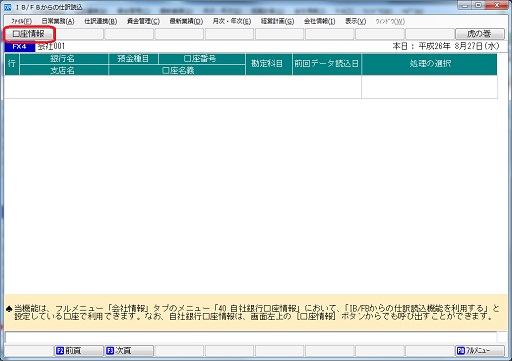Click the 勘定科目 column header
Screen dimensions: 512x361
(269, 64)
